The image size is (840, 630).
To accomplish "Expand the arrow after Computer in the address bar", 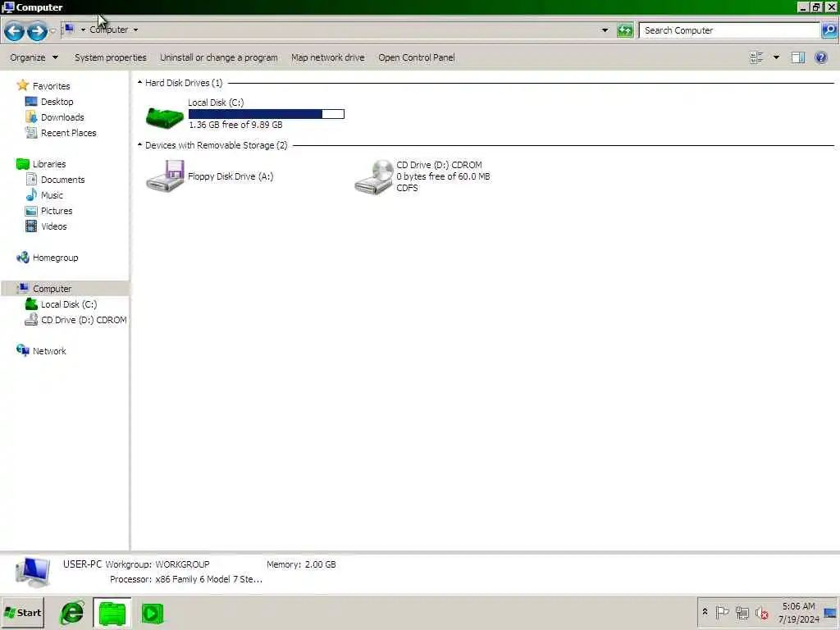I will (x=135, y=30).
